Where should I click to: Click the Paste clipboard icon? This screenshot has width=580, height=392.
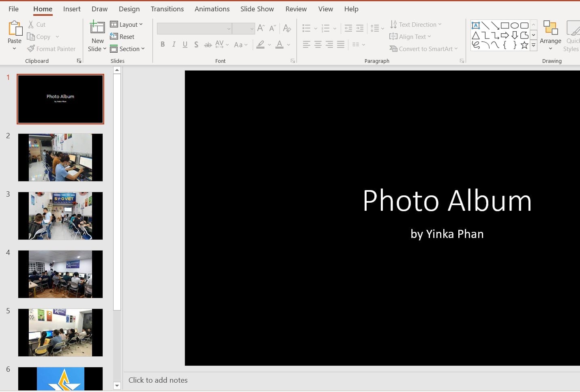tap(15, 29)
